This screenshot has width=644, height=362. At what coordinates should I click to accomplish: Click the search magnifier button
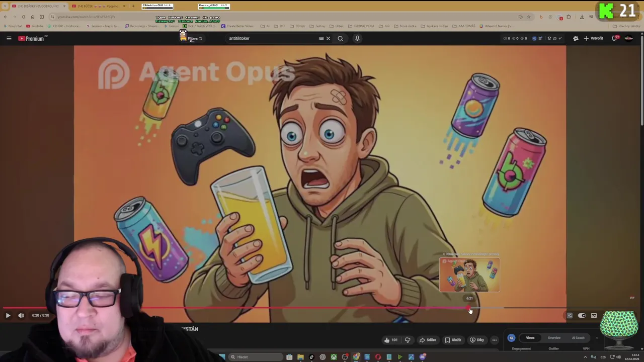click(x=341, y=38)
